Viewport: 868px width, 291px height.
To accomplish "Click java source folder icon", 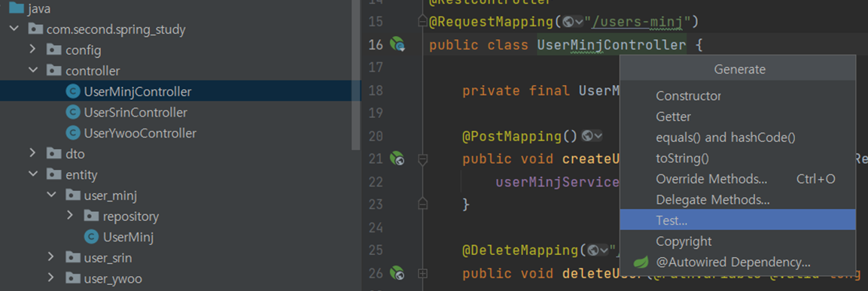I will click(x=17, y=8).
